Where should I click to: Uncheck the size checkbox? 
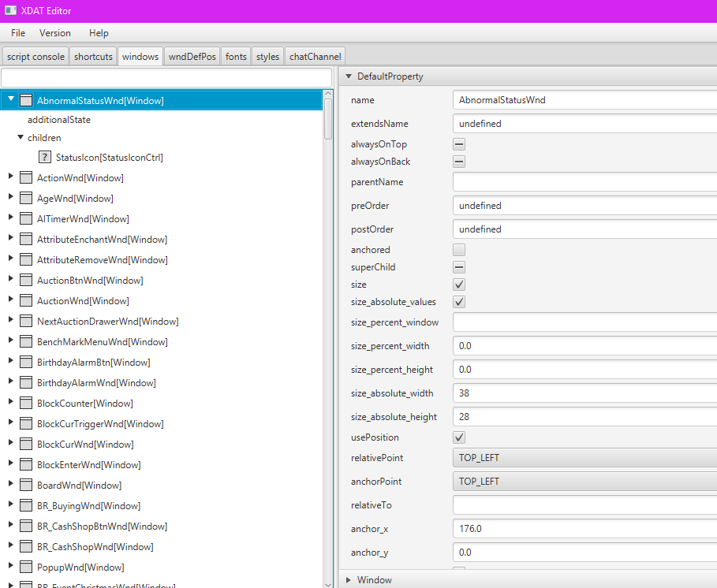(459, 285)
